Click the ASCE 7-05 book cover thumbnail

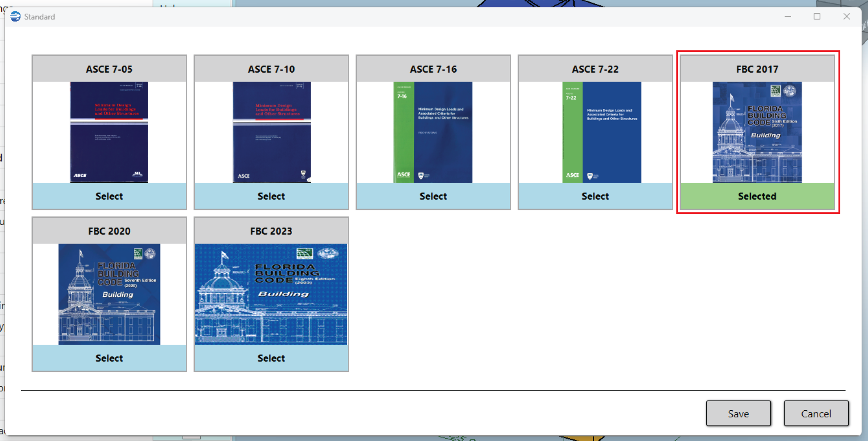[109, 132]
